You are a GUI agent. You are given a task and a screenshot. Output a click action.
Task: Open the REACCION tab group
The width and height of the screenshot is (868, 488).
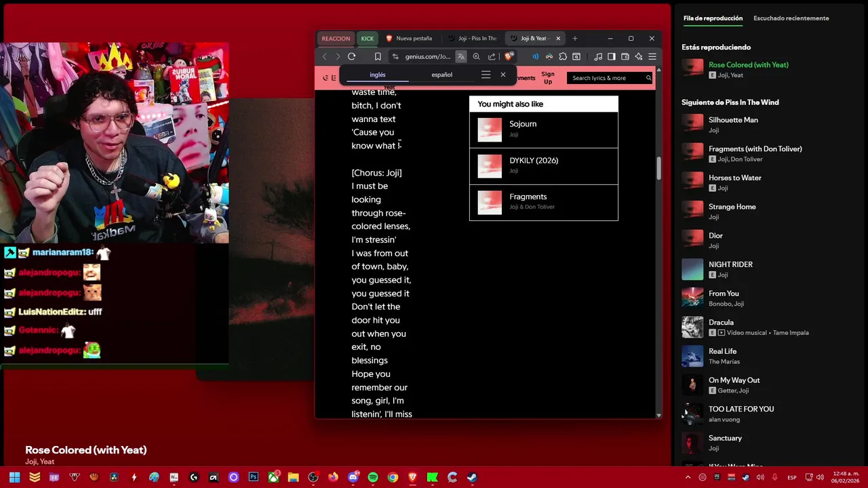336,39
